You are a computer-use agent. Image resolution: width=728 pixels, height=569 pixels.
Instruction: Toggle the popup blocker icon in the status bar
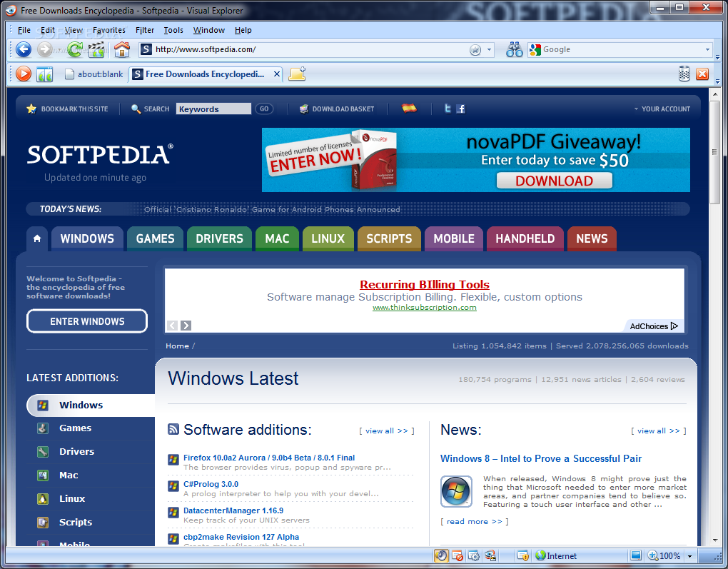[x=457, y=555]
